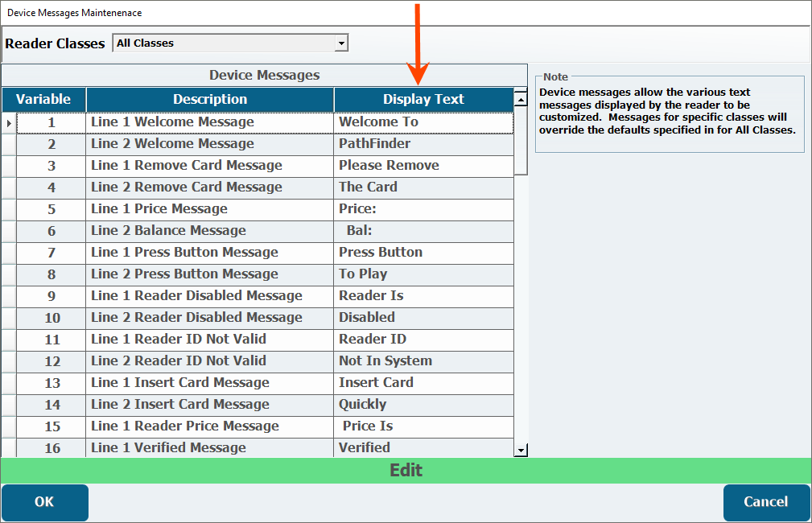This screenshot has height=523, width=812.
Task: Select variable number 10 cell
Action: pos(52,319)
